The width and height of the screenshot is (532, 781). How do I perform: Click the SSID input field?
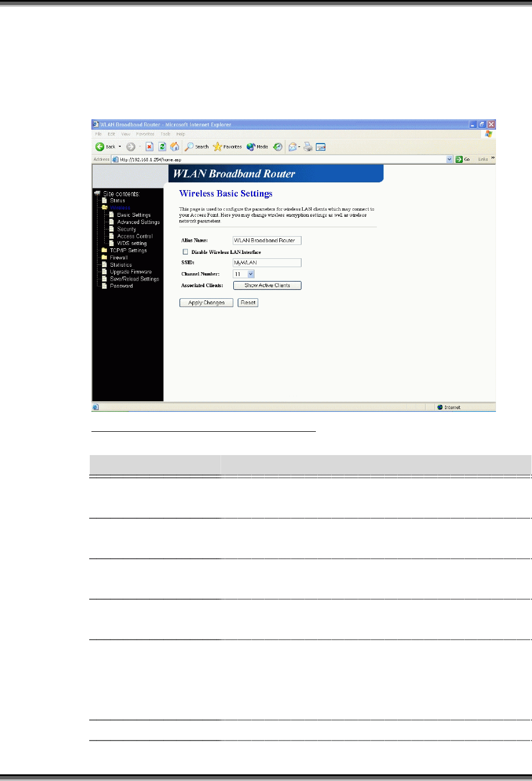tap(267, 263)
